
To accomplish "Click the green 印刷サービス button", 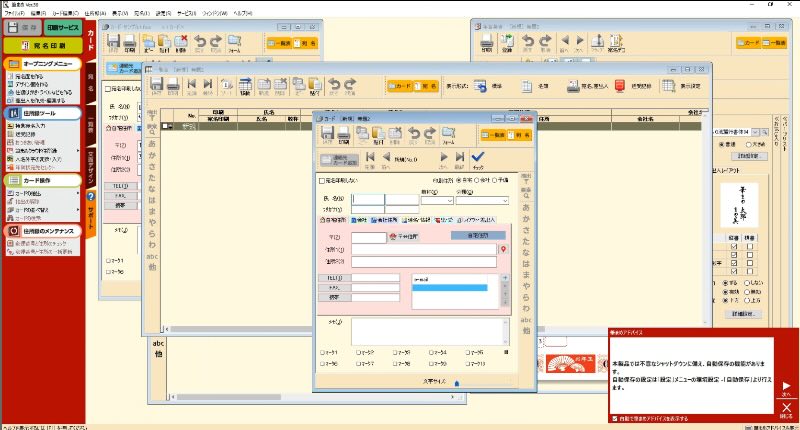I will (63, 28).
